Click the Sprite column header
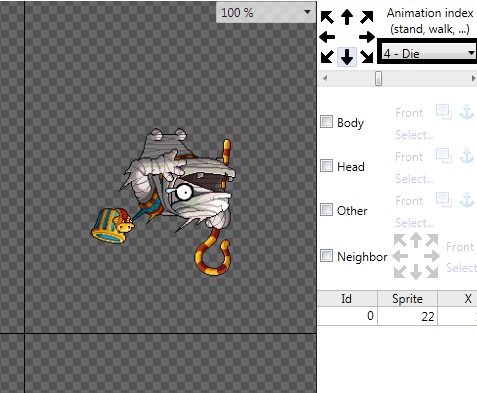 [407, 299]
